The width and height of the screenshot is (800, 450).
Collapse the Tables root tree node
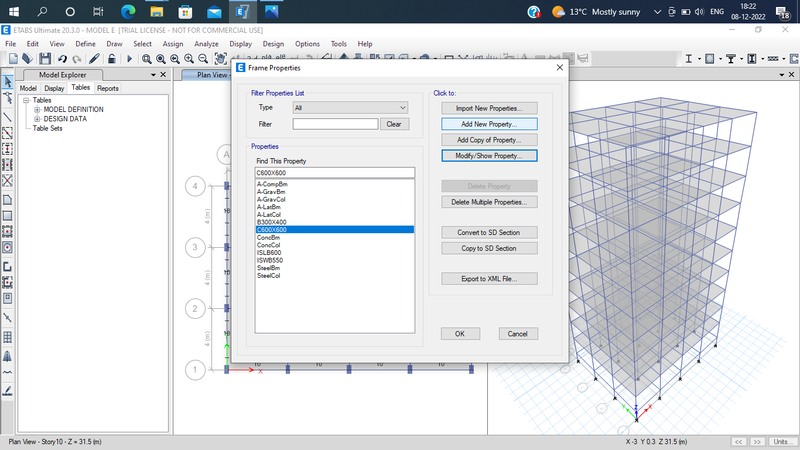(x=26, y=101)
